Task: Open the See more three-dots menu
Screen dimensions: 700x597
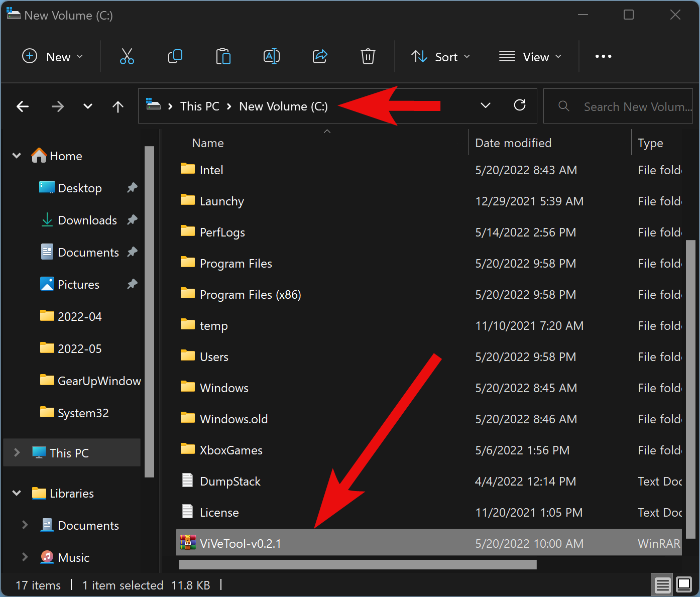Action: [603, 56]
